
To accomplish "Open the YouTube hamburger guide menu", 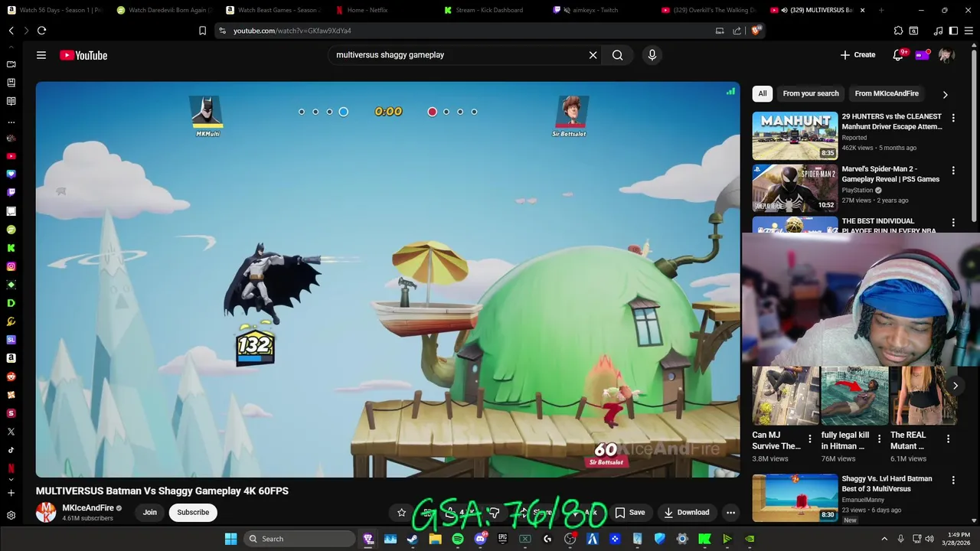I will pyautogui.click(x=41, y=55).
